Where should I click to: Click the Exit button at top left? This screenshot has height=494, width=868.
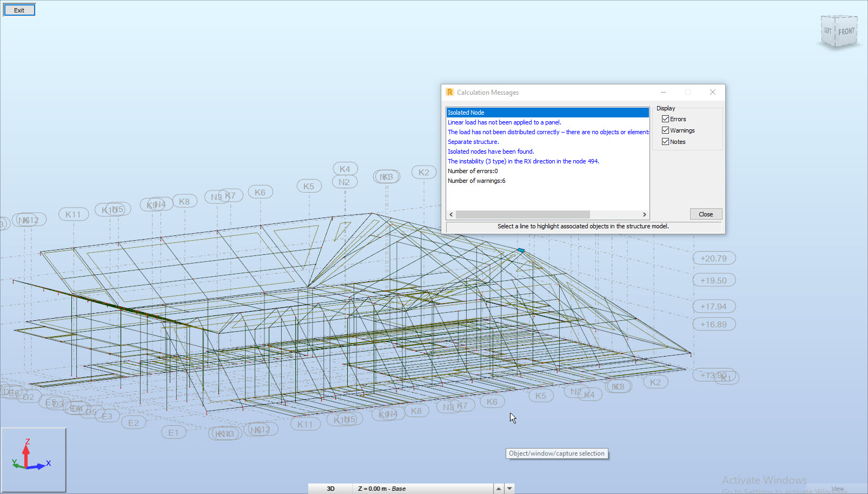tap(19, 9)
